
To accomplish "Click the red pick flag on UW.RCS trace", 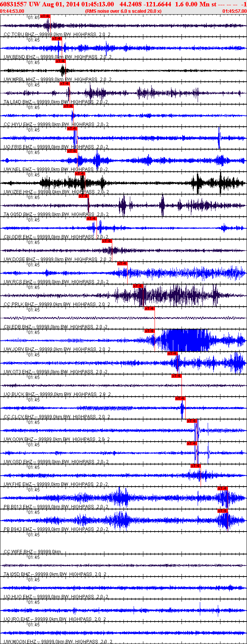I will (x=122, y=264).
